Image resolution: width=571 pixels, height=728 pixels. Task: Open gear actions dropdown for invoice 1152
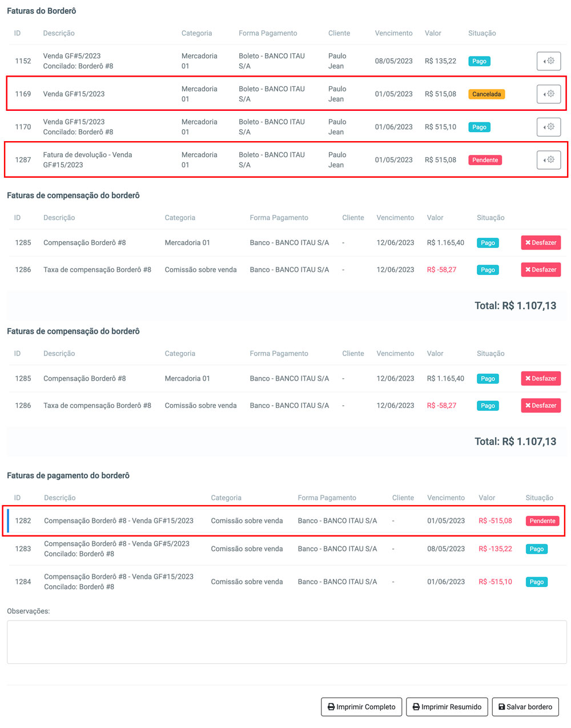(549, 61)
